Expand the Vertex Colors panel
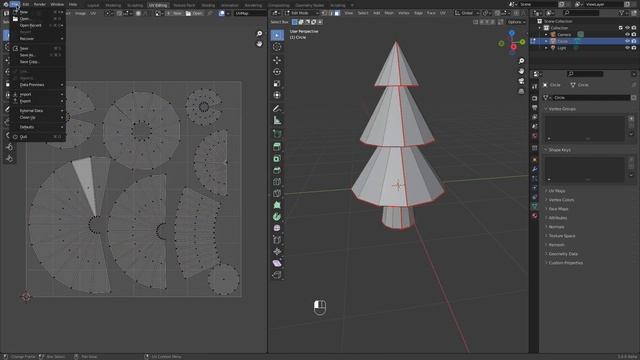640x360 pixels. click(561, 200)
